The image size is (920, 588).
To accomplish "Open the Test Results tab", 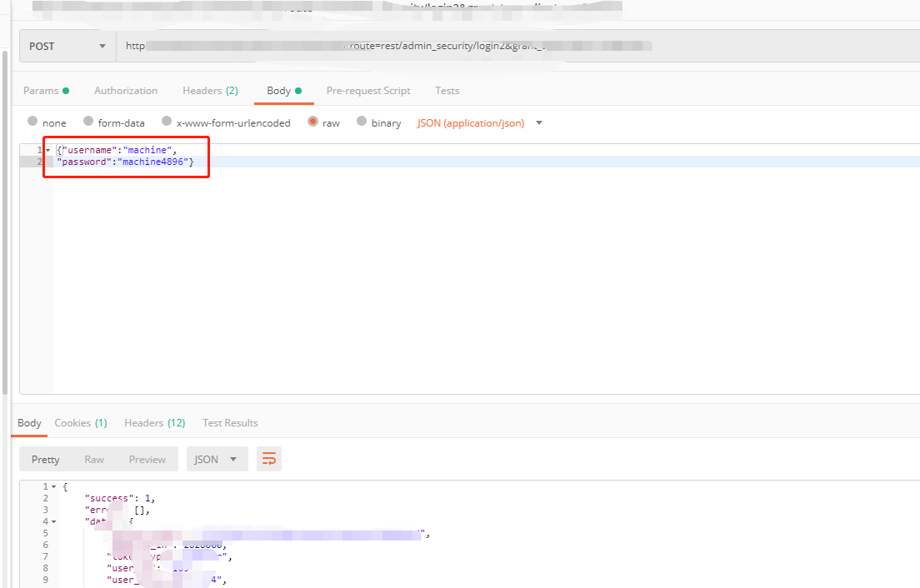I will point(230,423).
